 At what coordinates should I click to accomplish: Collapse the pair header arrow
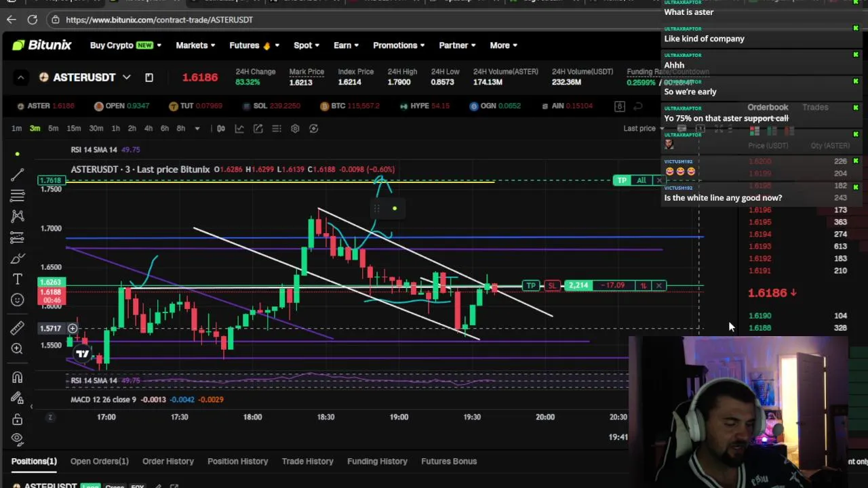(20, 77)
